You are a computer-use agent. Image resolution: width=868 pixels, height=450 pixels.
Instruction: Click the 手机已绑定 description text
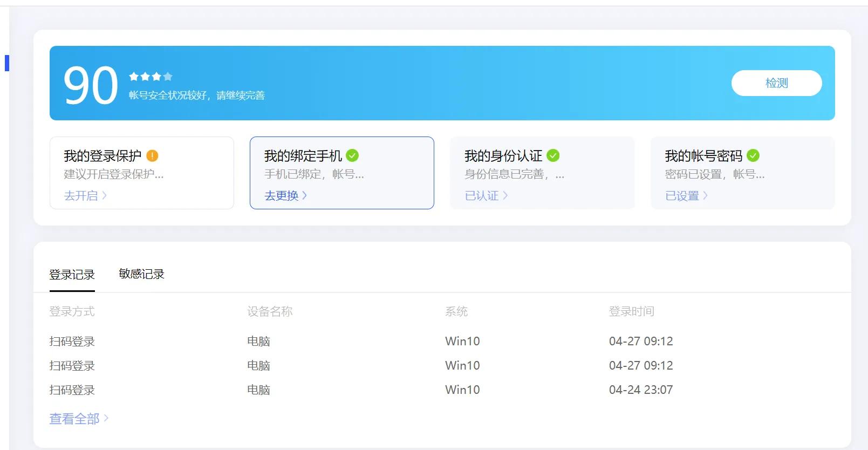(314, 174)
